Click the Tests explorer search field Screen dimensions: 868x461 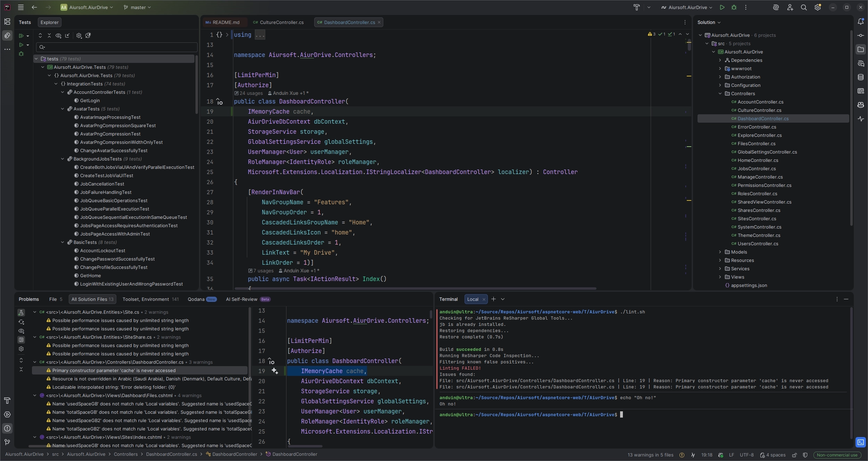pyautogui.click(x=117, y=47)
